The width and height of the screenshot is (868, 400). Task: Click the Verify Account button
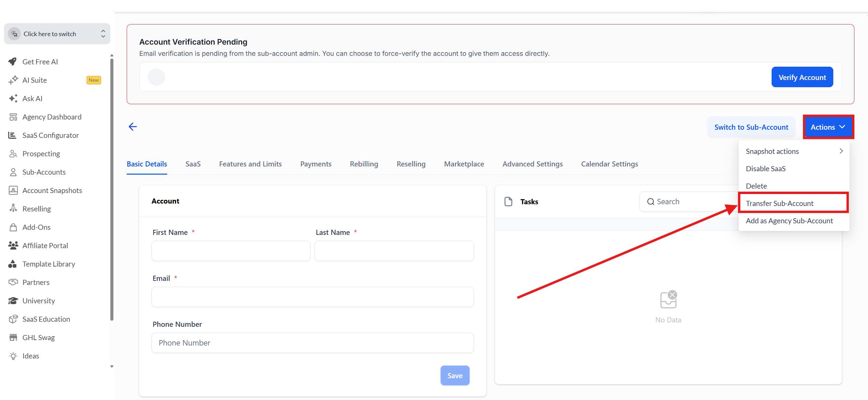pyautogui.click(x=802, y=77)
